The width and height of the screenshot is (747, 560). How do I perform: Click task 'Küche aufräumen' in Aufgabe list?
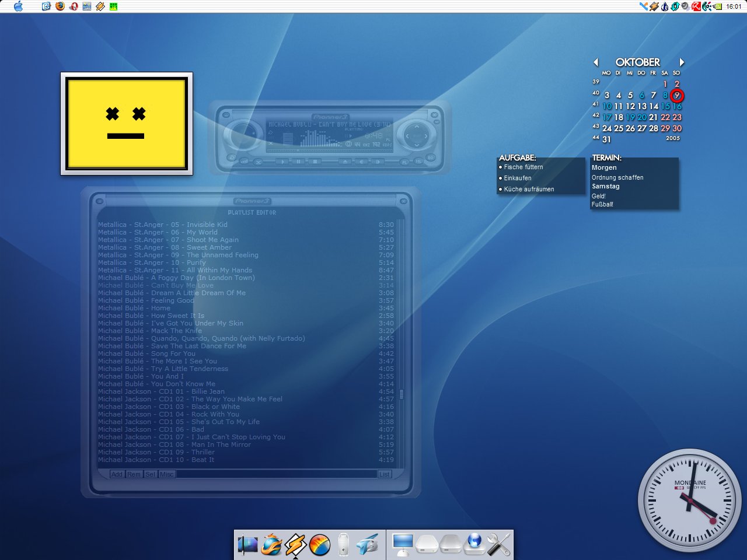pyautogui.click(x=529, y=189)
